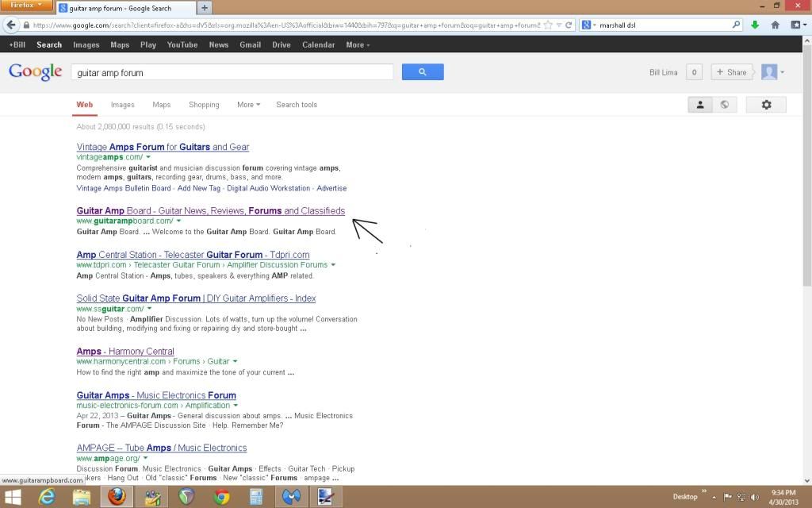Open Guitar Amps - Music Electronics Forum link

click(x=156, y=395)
